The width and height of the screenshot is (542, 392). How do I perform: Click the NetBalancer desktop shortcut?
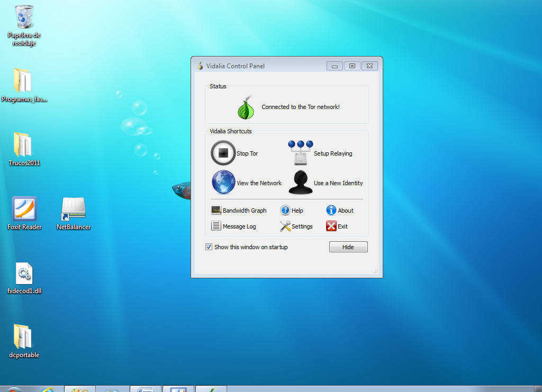[74, 209]
